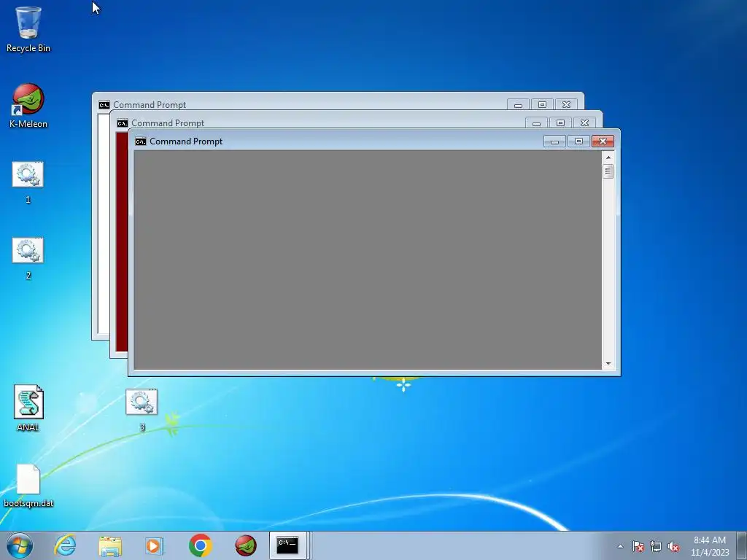747x560 pixels.
Task: Minimize the front Command Prompt window
Action: point(554,141)
